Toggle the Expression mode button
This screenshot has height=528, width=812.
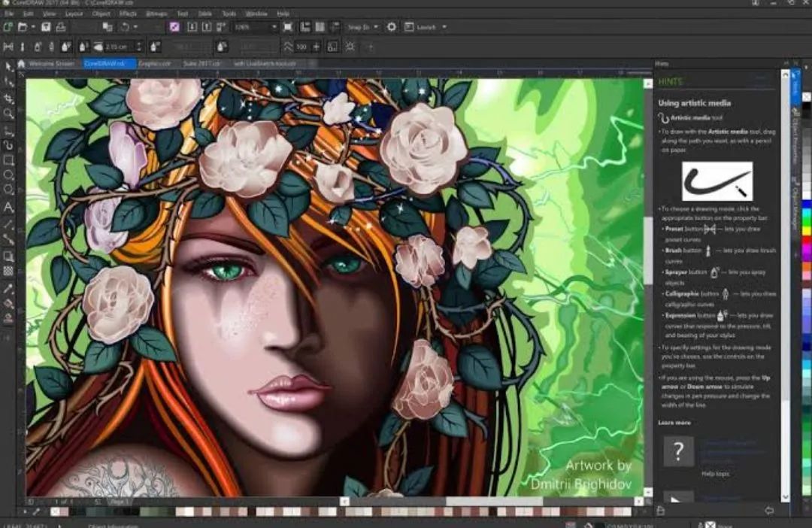click(66, 47)
